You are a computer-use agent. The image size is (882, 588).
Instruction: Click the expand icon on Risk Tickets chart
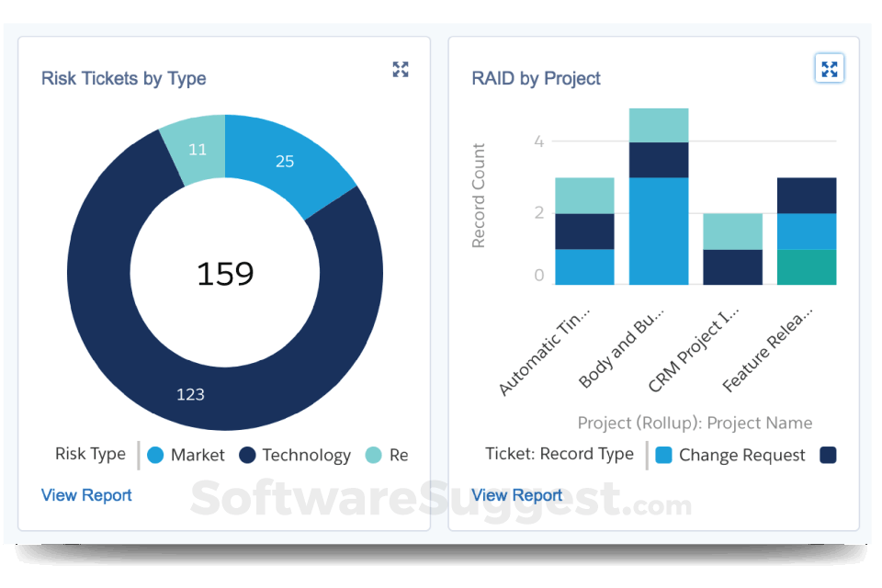click(400, 69)
